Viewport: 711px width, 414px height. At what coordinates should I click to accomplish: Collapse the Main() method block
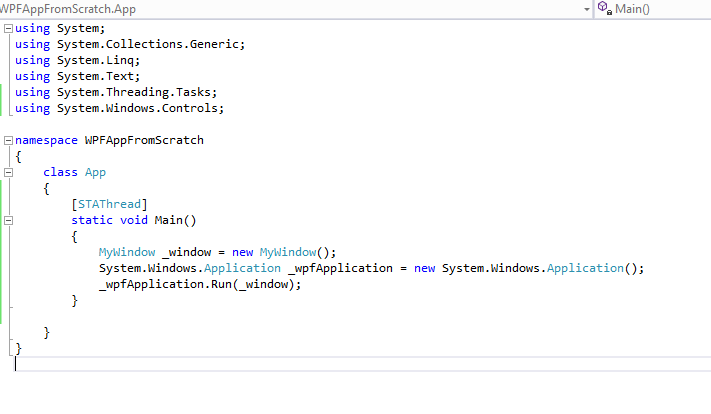point(8,220)
